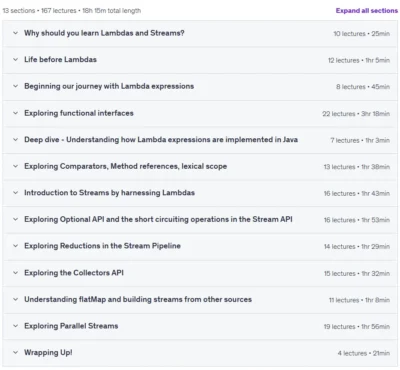Open section title Life before Lambdas
Screen dimensions: 400x370
click(x=60, y=60)
